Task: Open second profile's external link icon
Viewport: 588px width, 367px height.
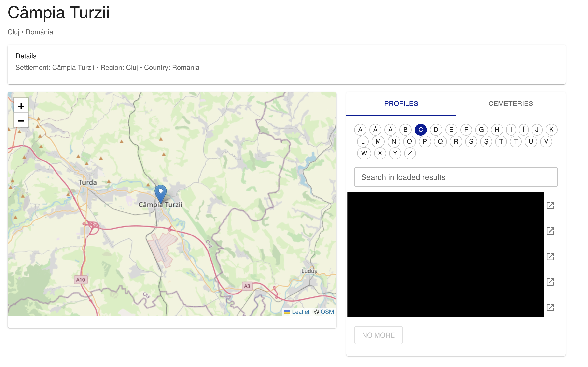Action: [x=550, y=231]
